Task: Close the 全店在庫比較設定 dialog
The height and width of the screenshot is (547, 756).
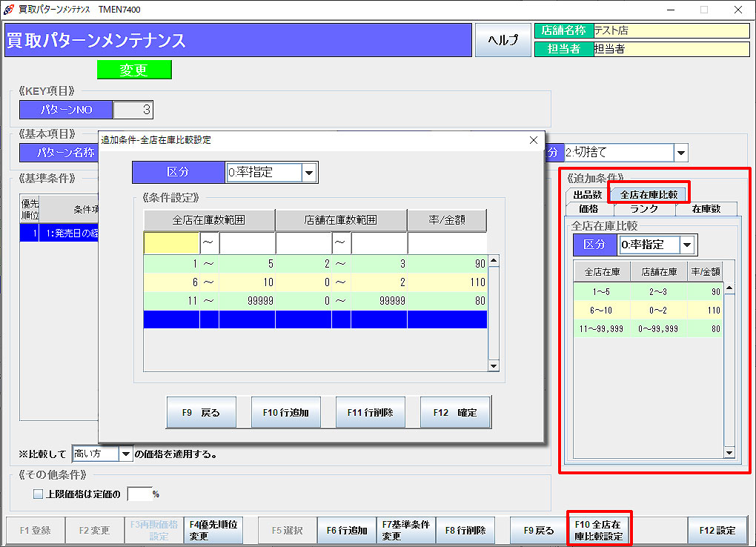Action: (x=534, y=140)
